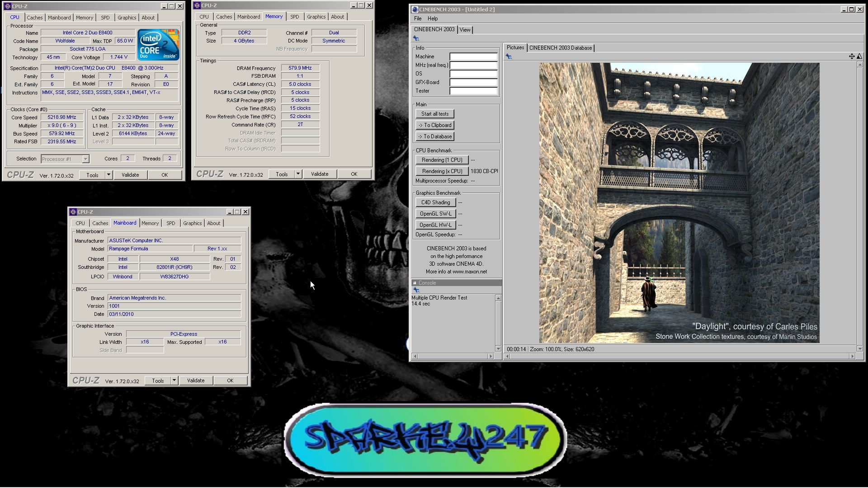This screenshot has width=868, height=488.
Task: Open Graphics tab in CPU-Z Mainboard window
Action: tap(192, 223)
